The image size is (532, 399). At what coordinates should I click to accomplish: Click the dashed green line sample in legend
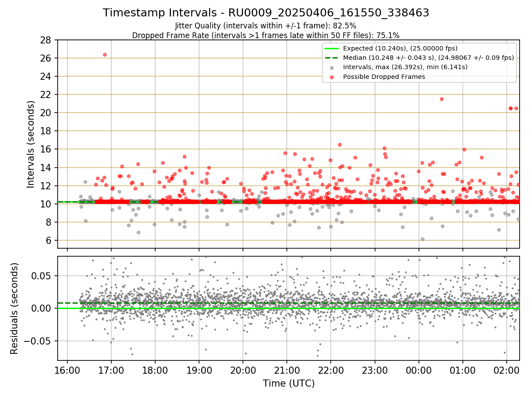click(x=332, y=58)
